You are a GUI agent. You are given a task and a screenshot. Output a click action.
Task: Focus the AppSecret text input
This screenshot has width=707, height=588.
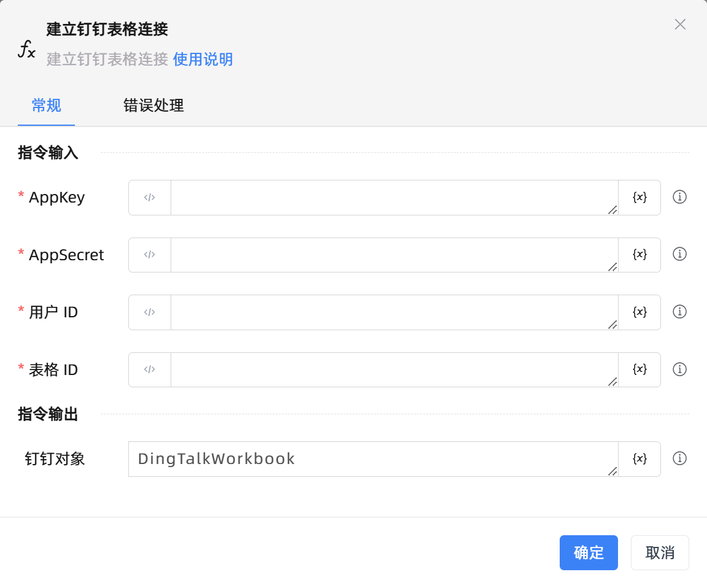coord(393,255)
